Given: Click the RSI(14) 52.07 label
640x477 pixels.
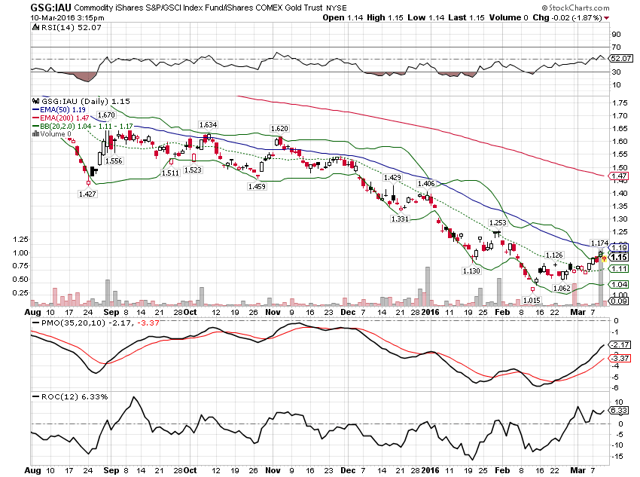Looking at the screenshot, I should pyautogui.click(x=67, y=27).
